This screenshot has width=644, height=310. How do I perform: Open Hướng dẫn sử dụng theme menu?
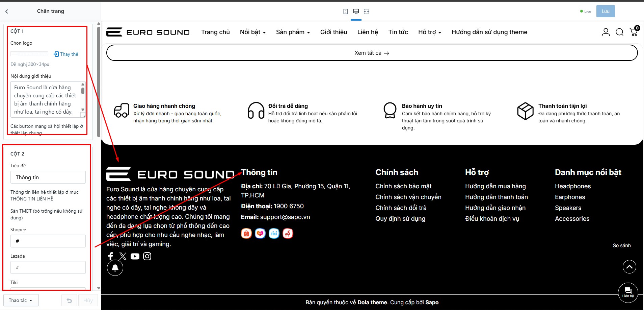click(489, 32)
